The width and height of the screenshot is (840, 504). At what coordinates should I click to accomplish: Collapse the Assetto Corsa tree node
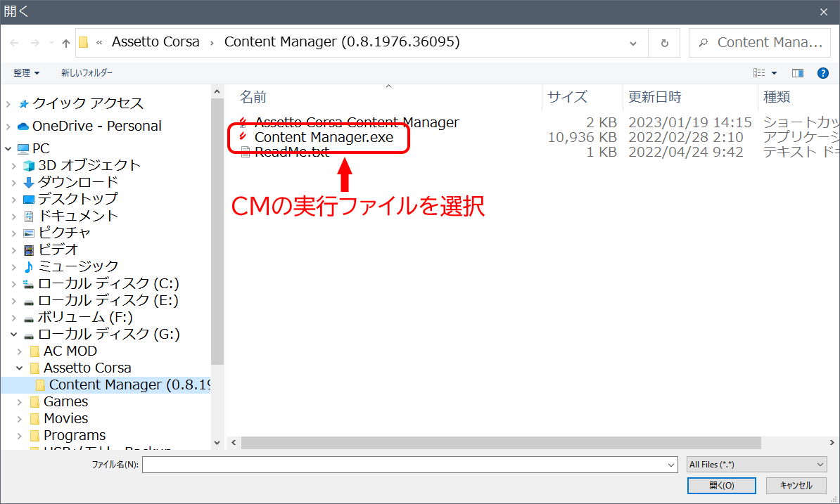click(19, 368)
